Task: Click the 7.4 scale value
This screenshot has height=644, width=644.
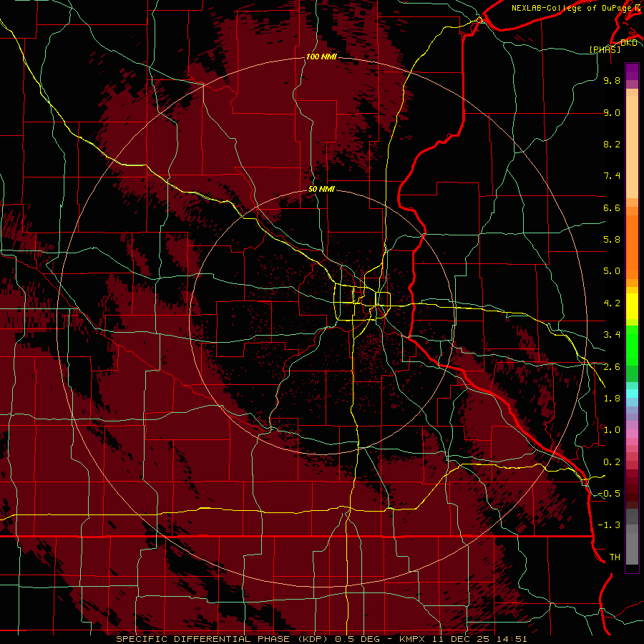Action: pyautogui.click(x=612, y=176)
